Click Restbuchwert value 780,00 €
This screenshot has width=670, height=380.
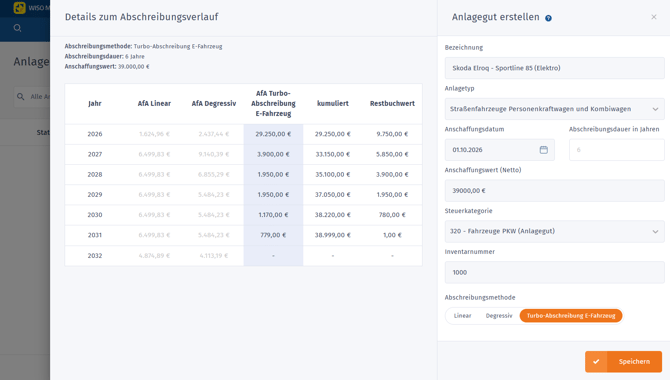point(392,215)
